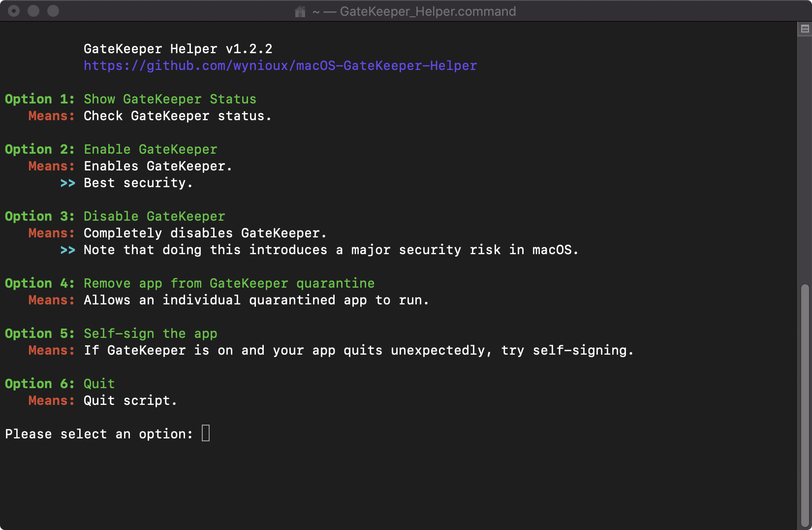The image size is (812, 530).
Task: Click the 'Enable GateKeeper' option text
Action: (150, 149)
